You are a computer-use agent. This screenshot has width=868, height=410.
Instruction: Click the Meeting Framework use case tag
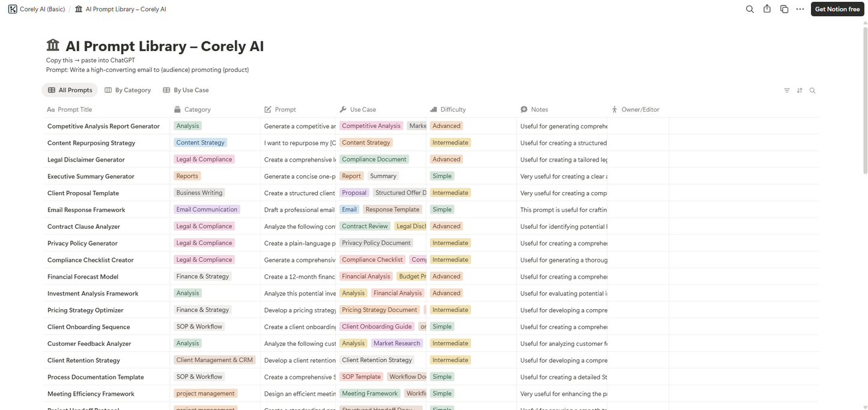369,394
